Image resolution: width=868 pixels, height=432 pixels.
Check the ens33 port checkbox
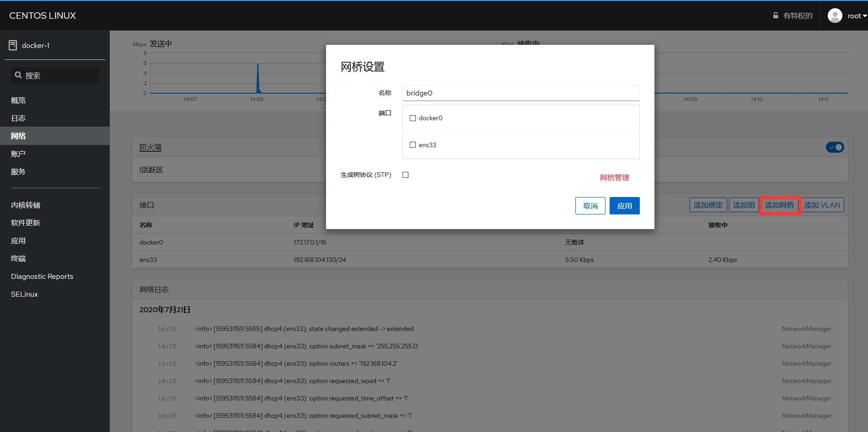click(x=413, y=144)
